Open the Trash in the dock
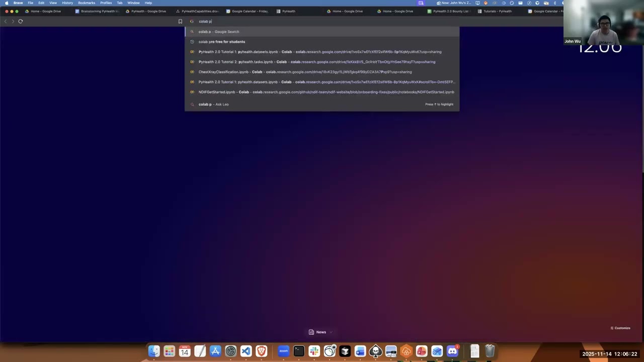 (x=490, y=351)
